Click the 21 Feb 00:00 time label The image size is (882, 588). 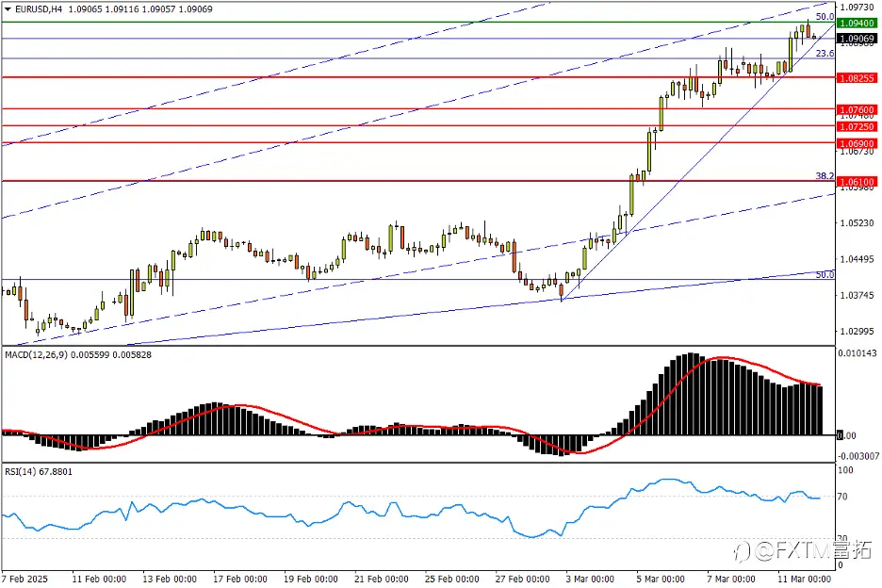pyautogui.click(x=382, y=579)
